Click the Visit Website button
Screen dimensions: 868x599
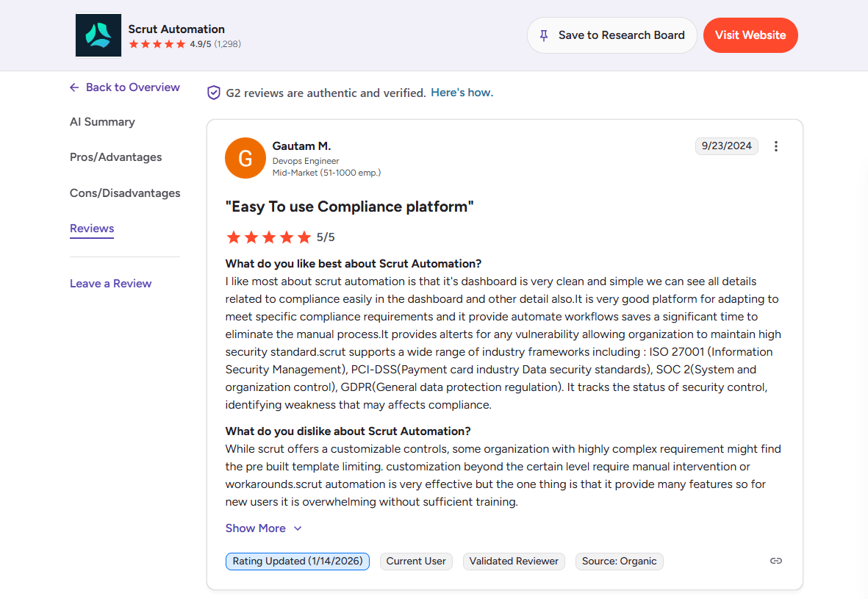click(750, 35)
